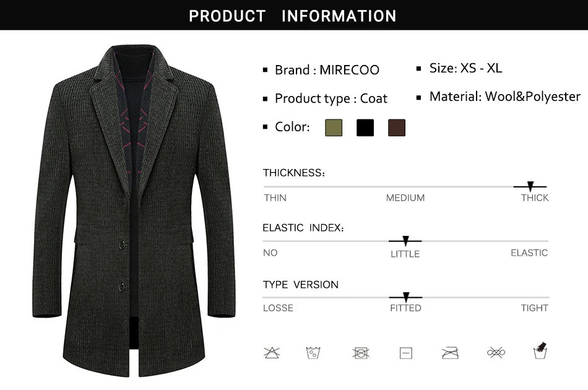588x390 pixels.
Task: Click the do-not-wring icon
Action: coord(496,353)
